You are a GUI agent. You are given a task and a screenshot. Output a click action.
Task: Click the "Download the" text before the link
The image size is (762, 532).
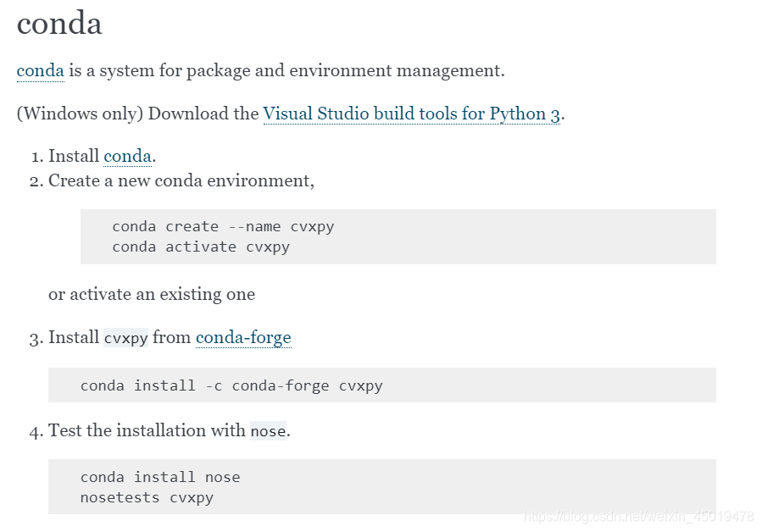click(203, 114)
